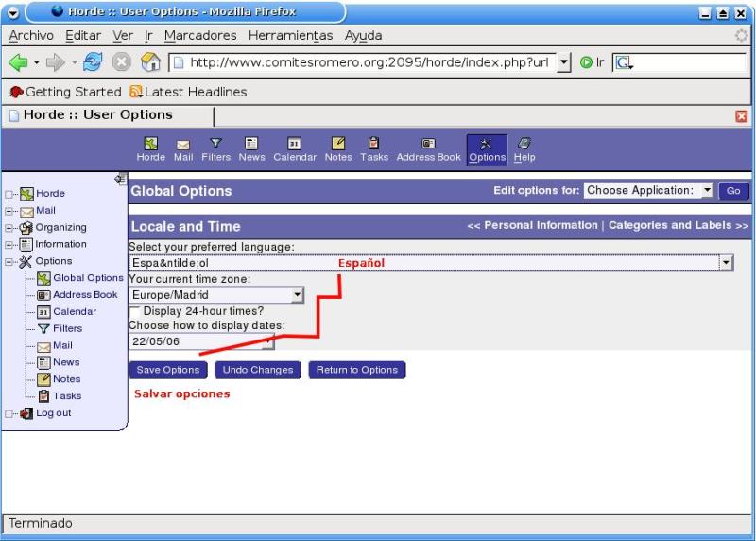The image size is (756, 541).
Task: Expand the Organizing tree node
Action: click(x=9, y=228)
